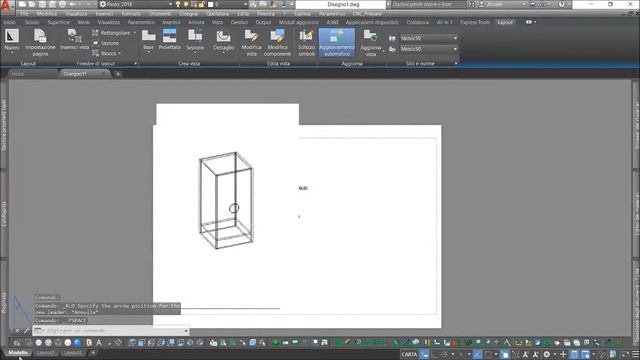
Task: Toggle the blue grid display button in status bar
Action: [x=425, y=354]
